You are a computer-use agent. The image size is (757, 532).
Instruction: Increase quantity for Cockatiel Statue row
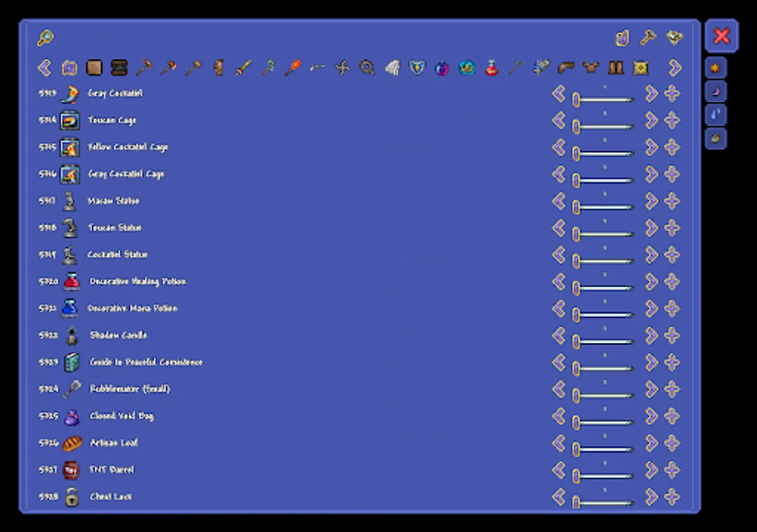(651, 255)
